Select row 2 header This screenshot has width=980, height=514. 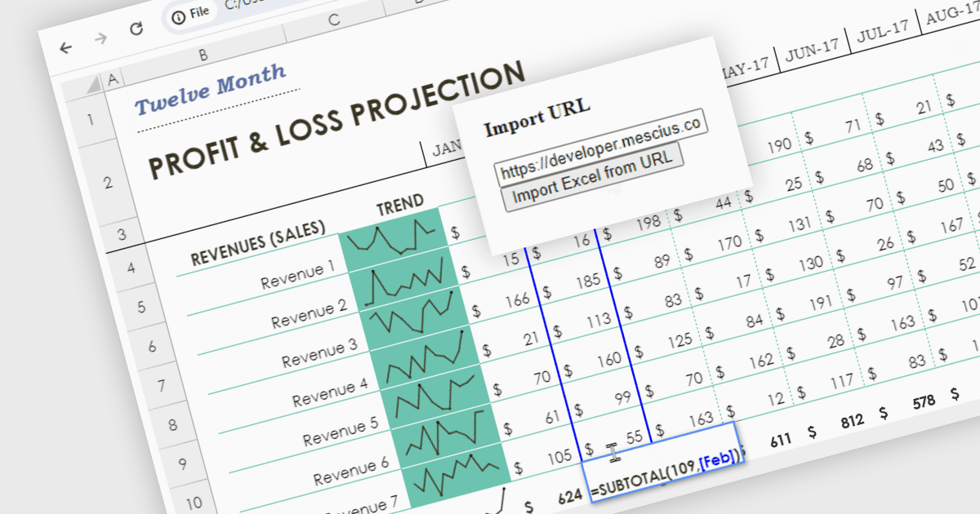click(108, 183)
